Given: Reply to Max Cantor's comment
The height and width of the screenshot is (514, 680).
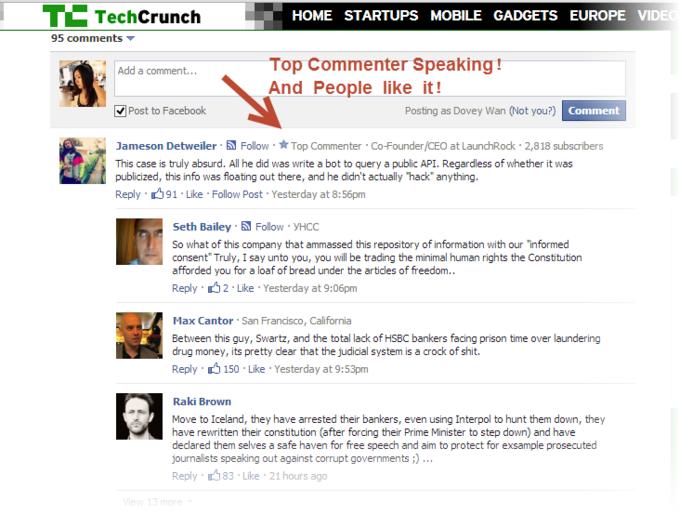Looking at the screenshot, I should point(184,369).
